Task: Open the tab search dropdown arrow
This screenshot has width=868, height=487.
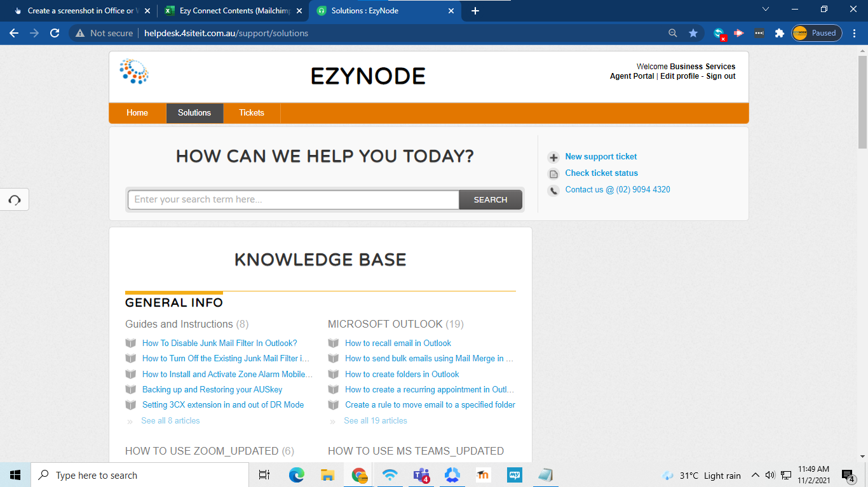Action: tap(766, 10)
